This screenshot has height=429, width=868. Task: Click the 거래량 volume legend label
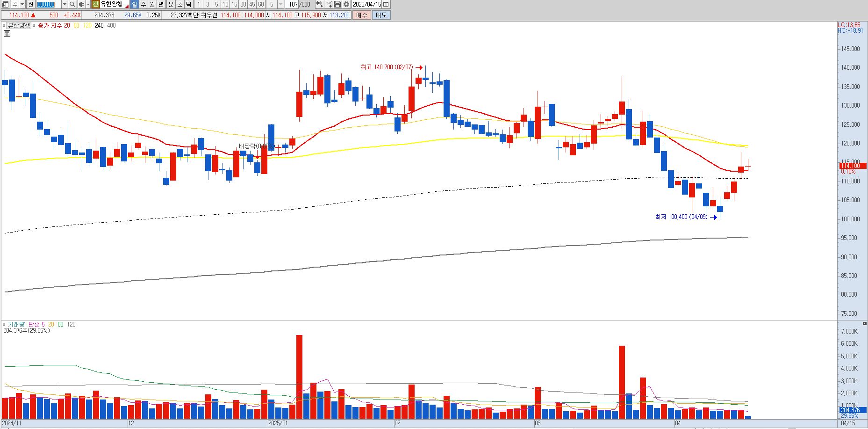click(16, 324)
